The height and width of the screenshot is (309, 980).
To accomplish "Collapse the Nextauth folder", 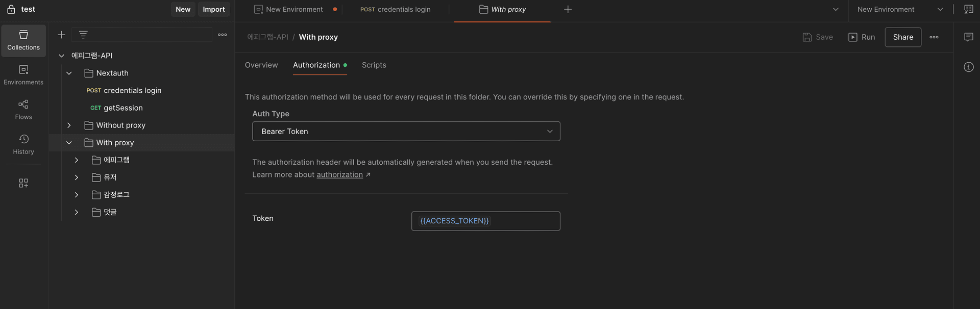I will coord(69,73).
